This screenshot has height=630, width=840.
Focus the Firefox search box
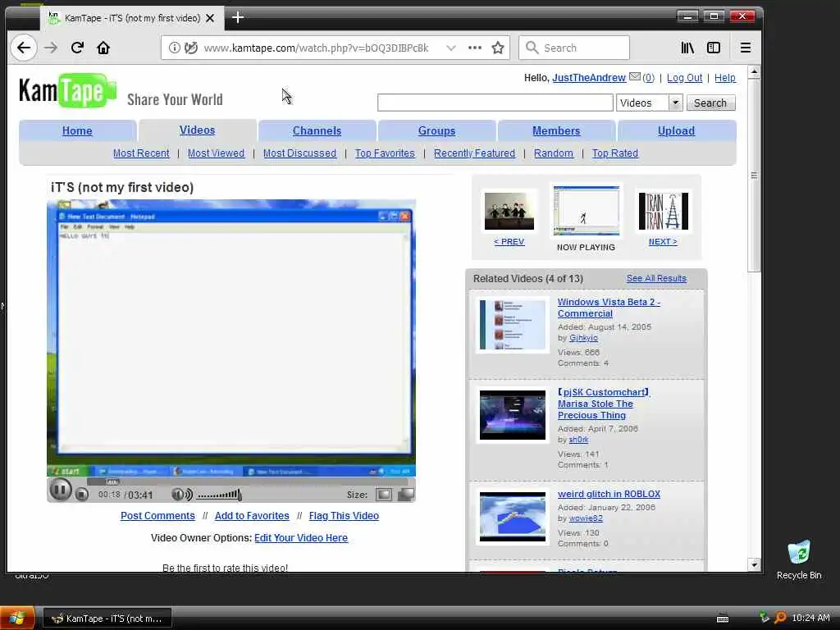pyautogui.click(x=573, y=48)
